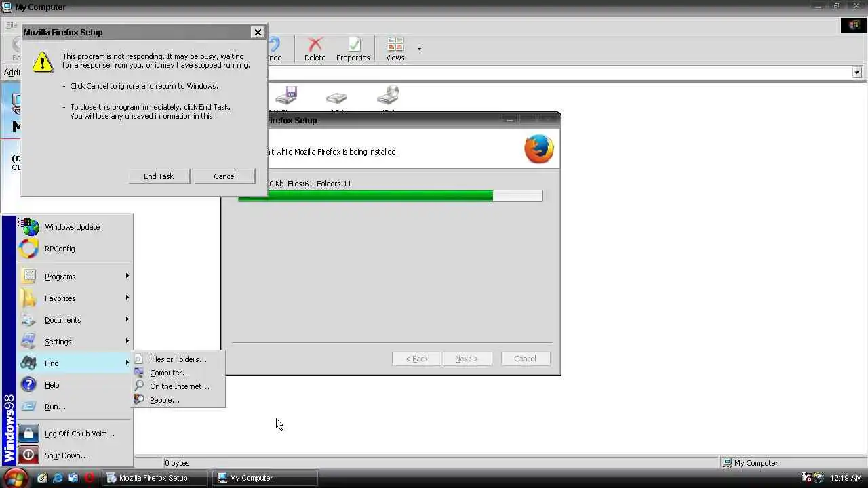Expand the Settings submenu
The image size is (868, 488).
coord(75,342)
